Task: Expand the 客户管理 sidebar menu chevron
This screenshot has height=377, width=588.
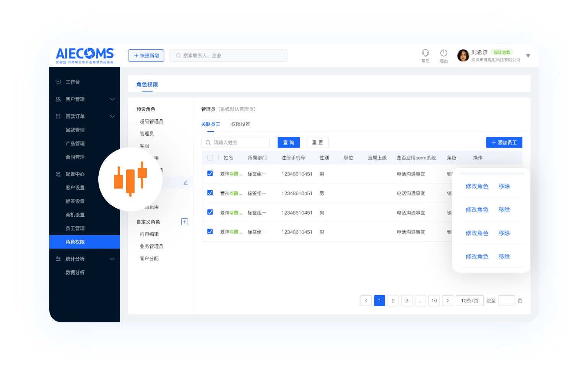Action: click(x=112, y=99)
